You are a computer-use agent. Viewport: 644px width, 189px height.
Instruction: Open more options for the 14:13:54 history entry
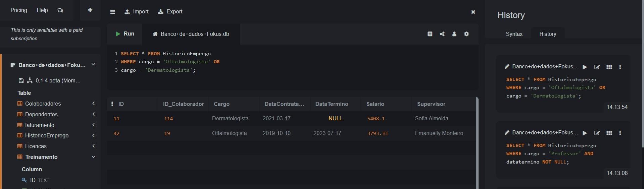620,67
